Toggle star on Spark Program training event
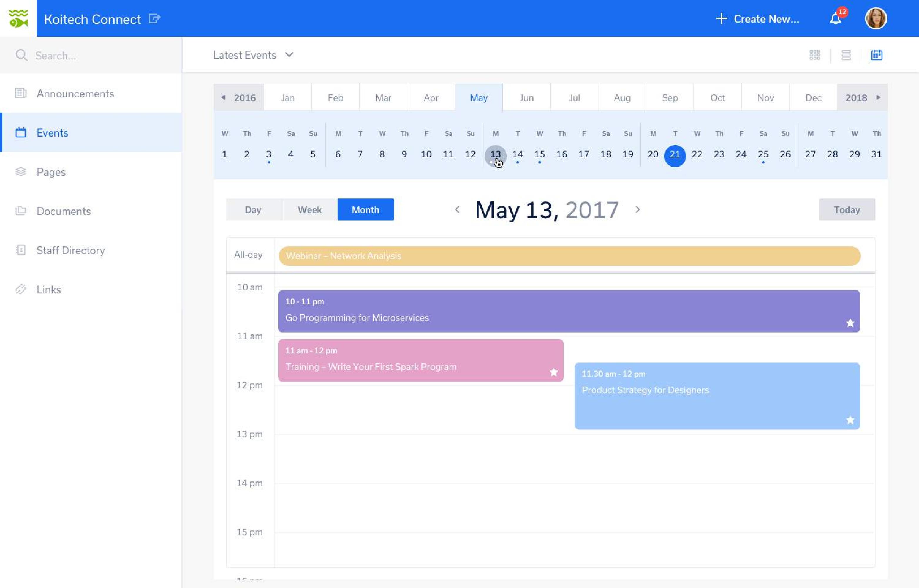Screen dimensions: 919x588 554,372
